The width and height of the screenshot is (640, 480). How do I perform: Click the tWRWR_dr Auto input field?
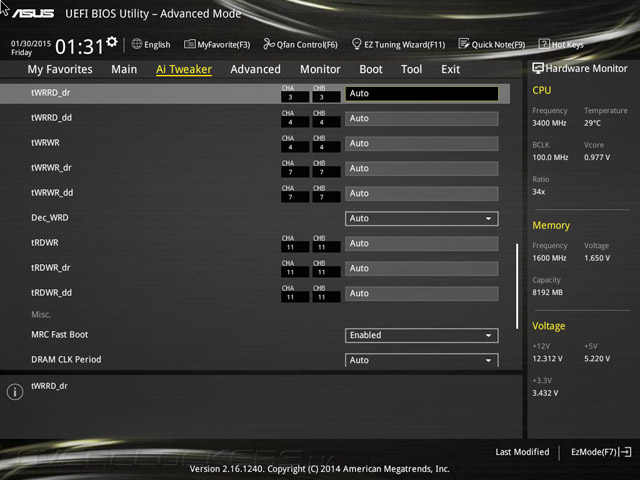click(x=422, y=169)
